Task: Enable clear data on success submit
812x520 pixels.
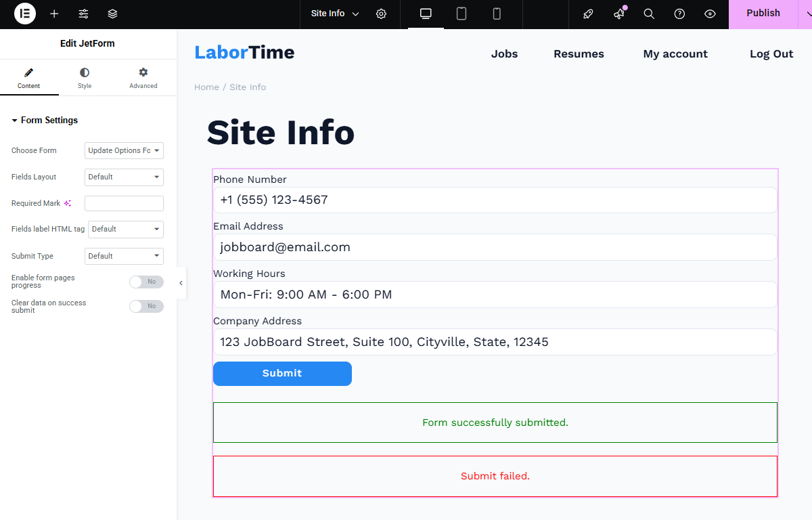Action: pos(146,306)
